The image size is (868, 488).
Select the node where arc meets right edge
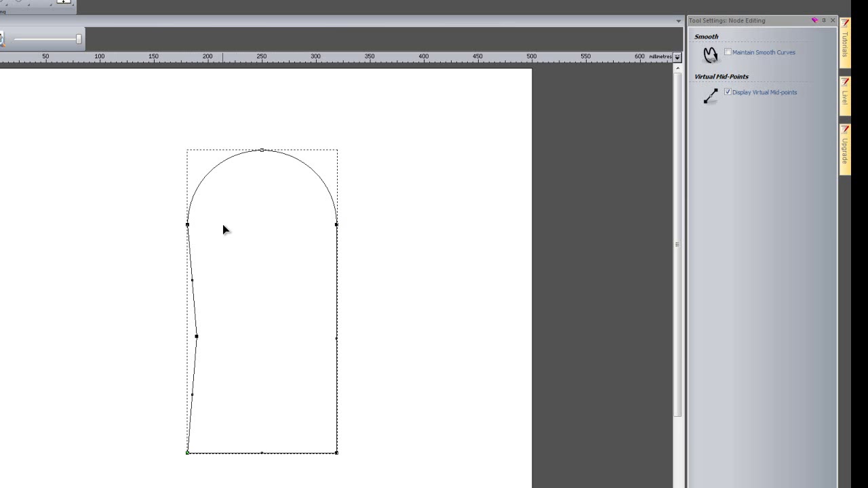tap(336, 224)
